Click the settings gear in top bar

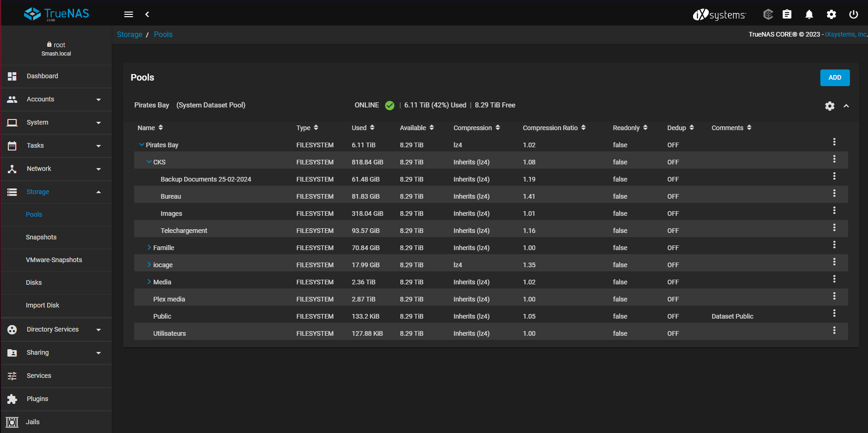[x=831, y=14]
